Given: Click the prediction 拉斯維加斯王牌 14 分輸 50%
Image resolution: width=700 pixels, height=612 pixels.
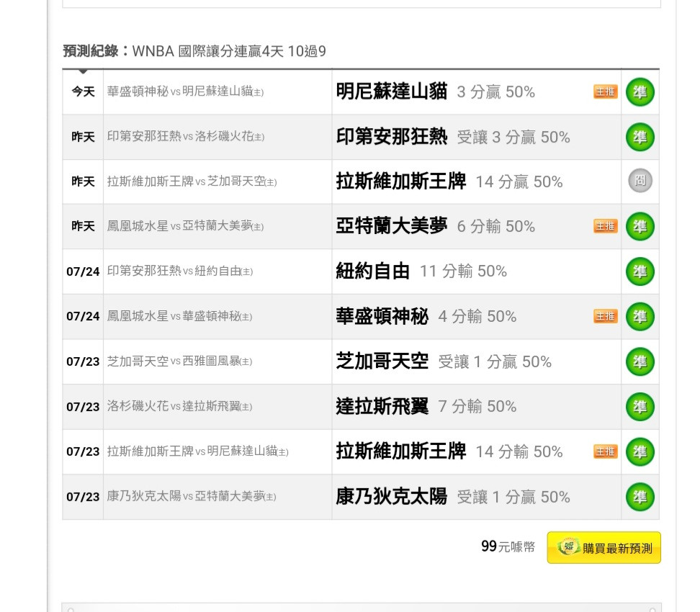Looking at the screenshot, I should (x=449, y=451).
